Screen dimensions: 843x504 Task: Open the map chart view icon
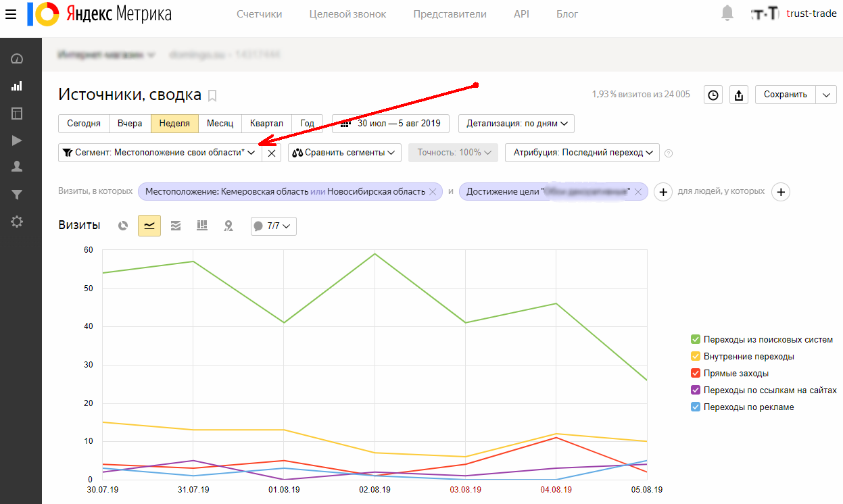(x=228, y=226)
